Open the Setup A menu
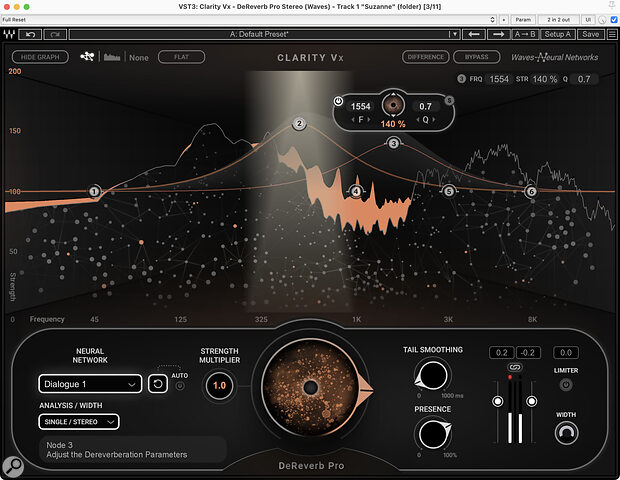Image resolution: width=620 pixels, height=480 pixels. click(558, 34)
